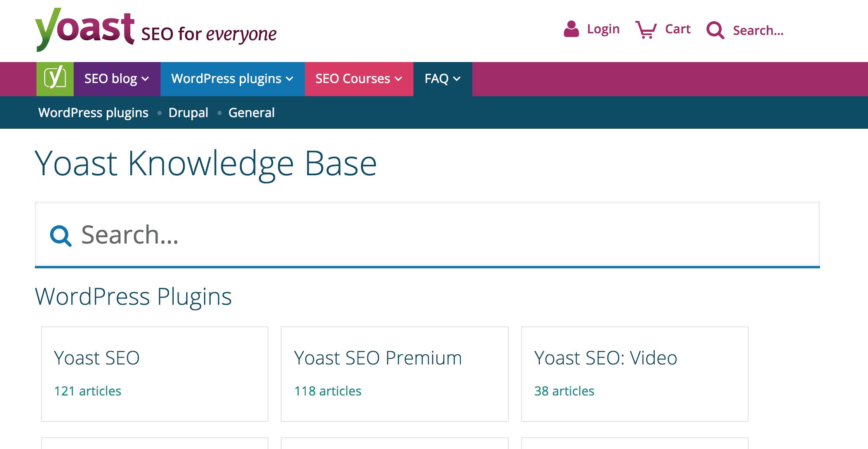Open the Cart link
This screenshot has height=449, width=868.
[678, 29]
